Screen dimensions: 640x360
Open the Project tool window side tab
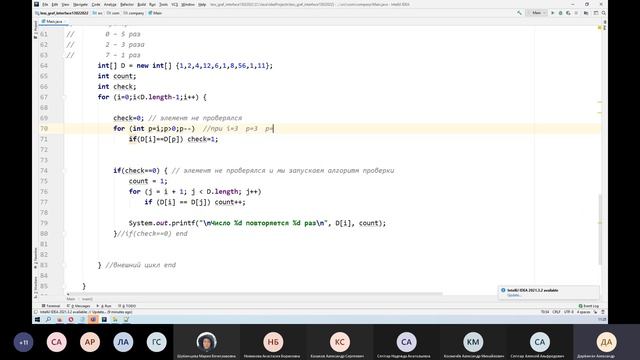pos(36,29)
